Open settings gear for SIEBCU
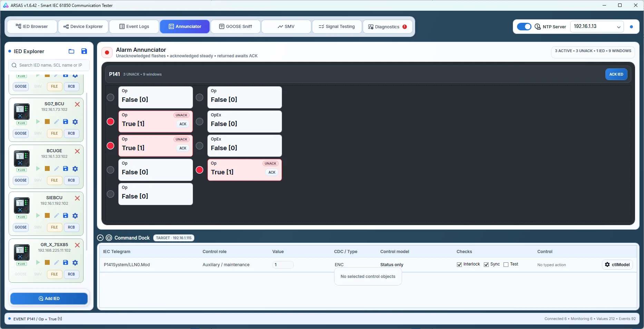 coord(75,215)
